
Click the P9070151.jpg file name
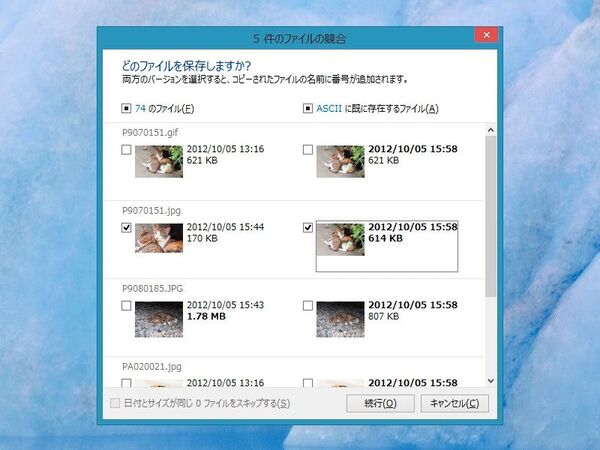coord(152,211)
